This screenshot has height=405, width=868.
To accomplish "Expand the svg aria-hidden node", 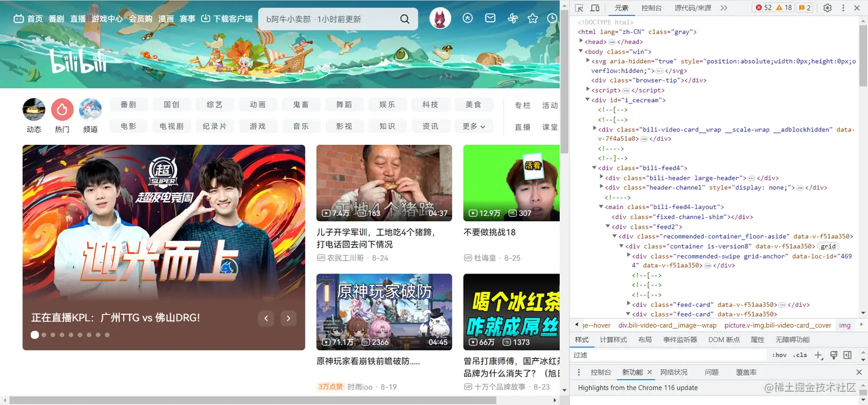I will point(588,61).
